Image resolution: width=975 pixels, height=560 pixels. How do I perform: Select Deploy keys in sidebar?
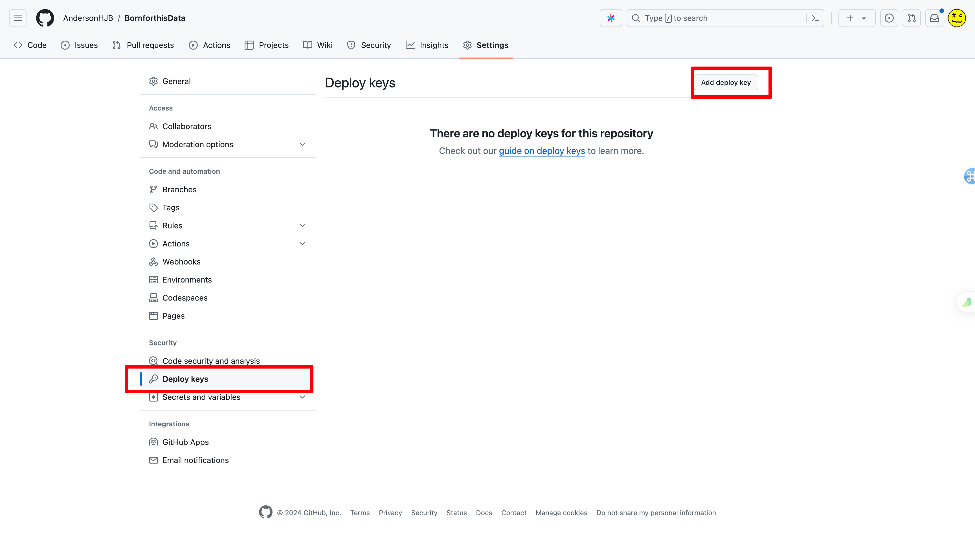point(228,379)
